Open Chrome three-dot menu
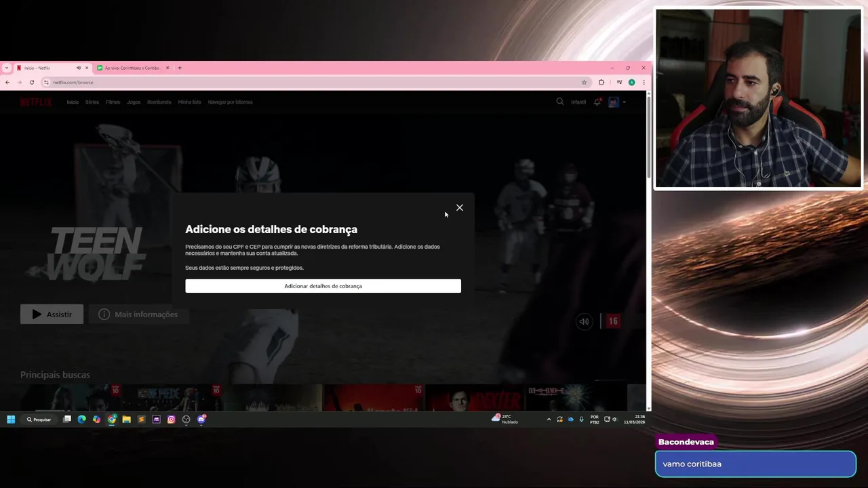 (x=644, y=82)
